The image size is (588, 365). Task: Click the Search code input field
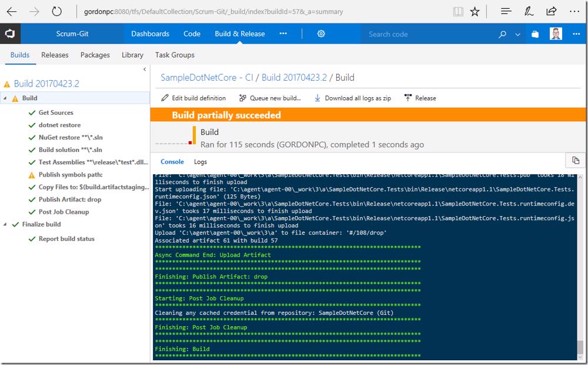[427, 34]
